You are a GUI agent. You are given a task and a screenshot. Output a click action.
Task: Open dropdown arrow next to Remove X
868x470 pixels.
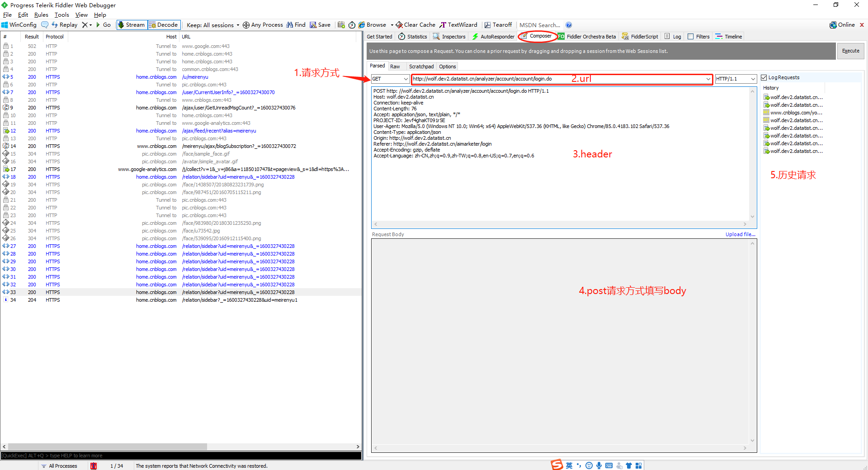(91, 25)
